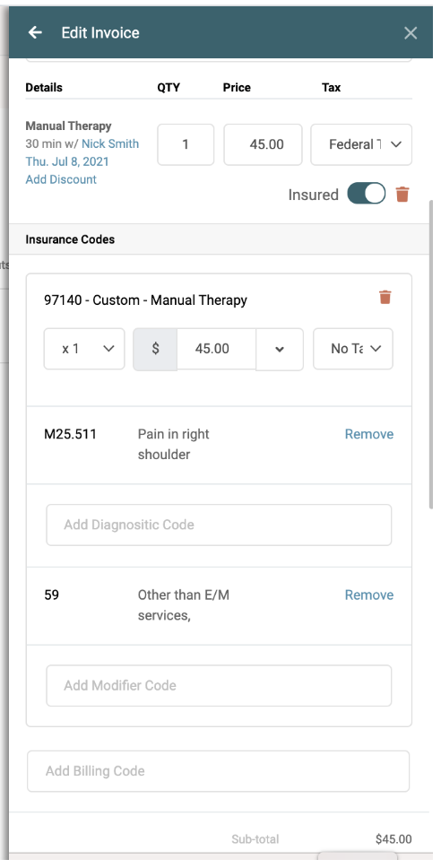Focus the Add Billing Code field
Image resolution: width=441 pixels, height=868 pixels.
click(x=218, y=771)
